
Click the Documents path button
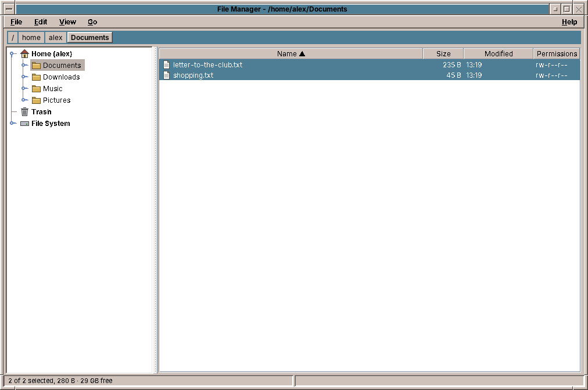(89, 38)
